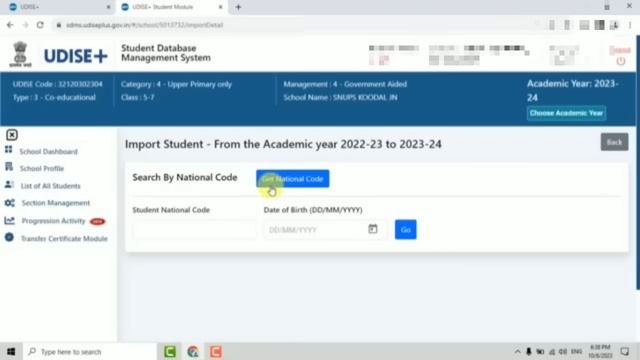Click the 'new' badge beside Progression Activity
This screenshot has width=640, height=360.
(97, 221)
